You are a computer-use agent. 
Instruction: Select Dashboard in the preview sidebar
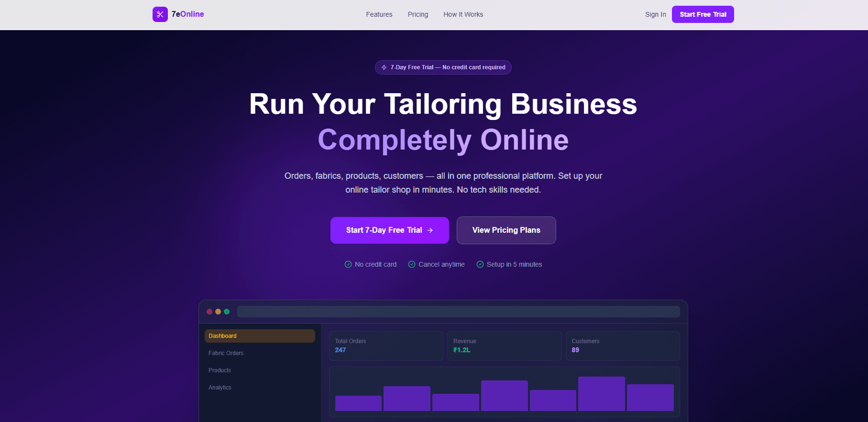point(260,336)
